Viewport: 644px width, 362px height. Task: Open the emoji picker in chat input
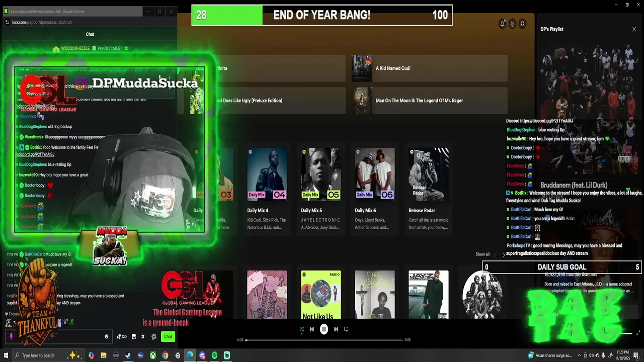tap(106, 337)
